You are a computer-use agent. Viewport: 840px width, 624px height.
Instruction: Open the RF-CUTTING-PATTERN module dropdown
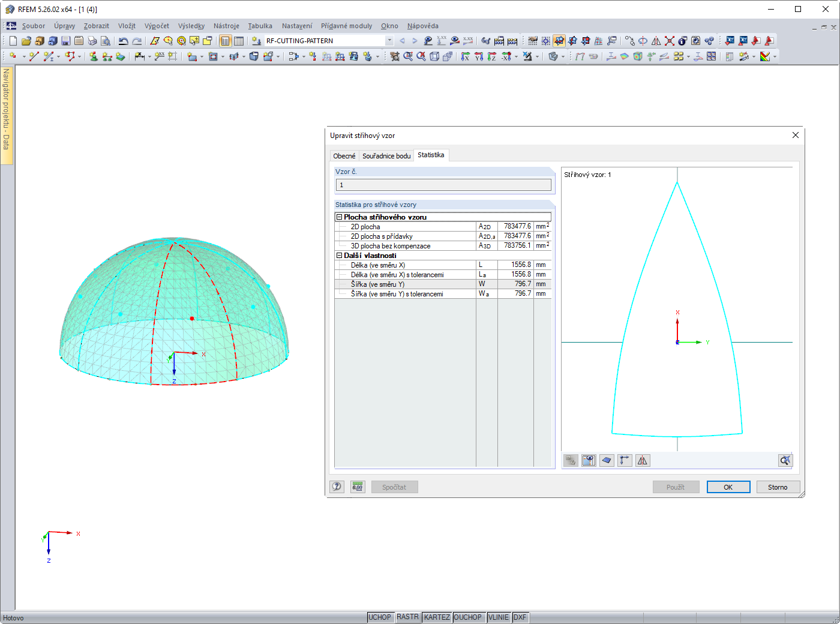point(389,41)
